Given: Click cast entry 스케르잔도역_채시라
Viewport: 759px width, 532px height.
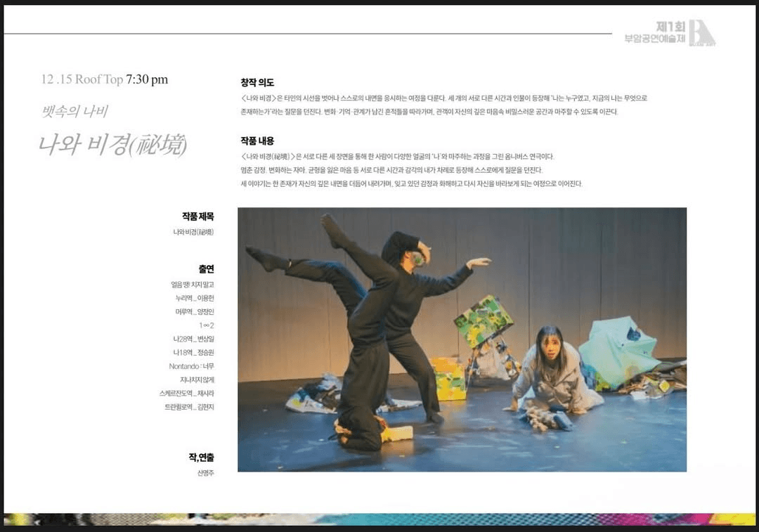Looking at the screenshot, I should [186, 394].
